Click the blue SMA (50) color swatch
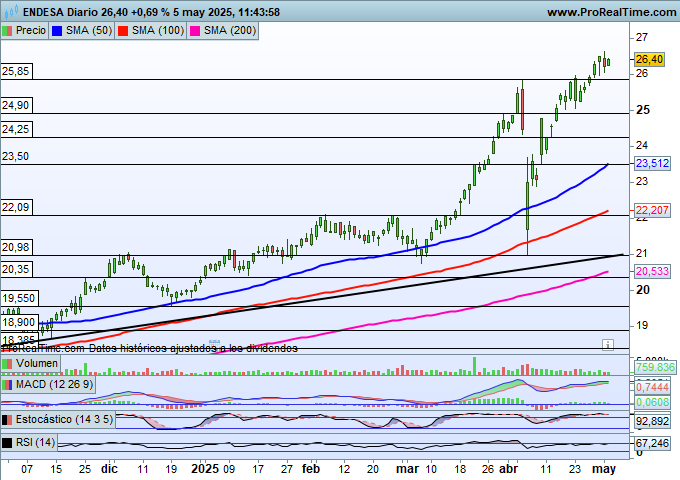The image size is (680, 480). click(57, 31)
